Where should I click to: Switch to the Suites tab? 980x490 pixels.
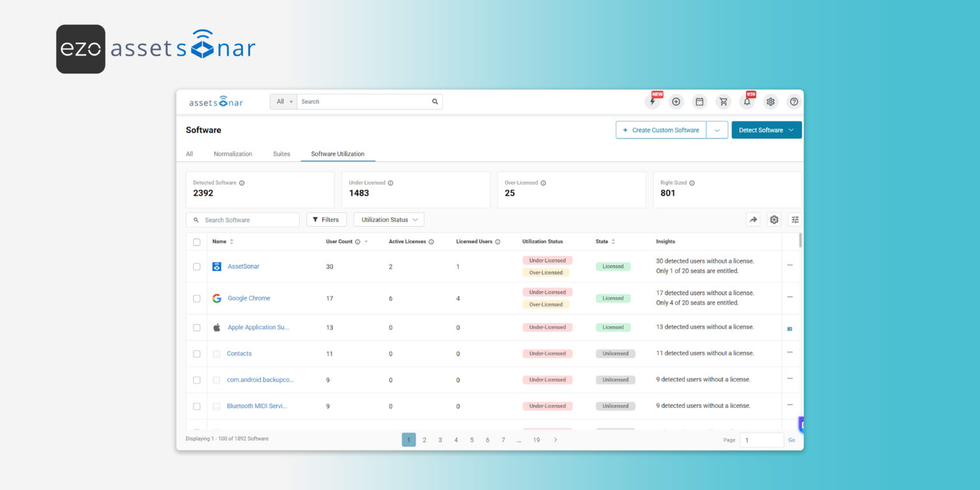[281, 154]
